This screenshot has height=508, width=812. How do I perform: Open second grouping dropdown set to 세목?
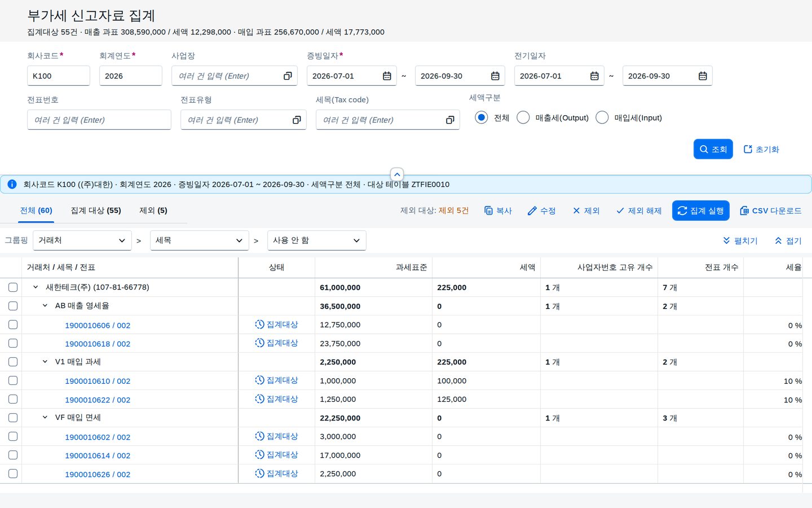[x=200, y=240]
